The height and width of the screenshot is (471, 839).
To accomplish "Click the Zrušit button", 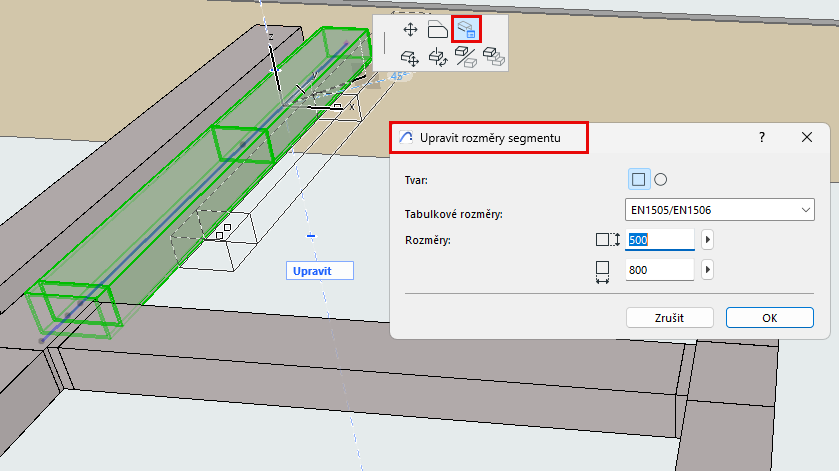I will tap(669, 318).
